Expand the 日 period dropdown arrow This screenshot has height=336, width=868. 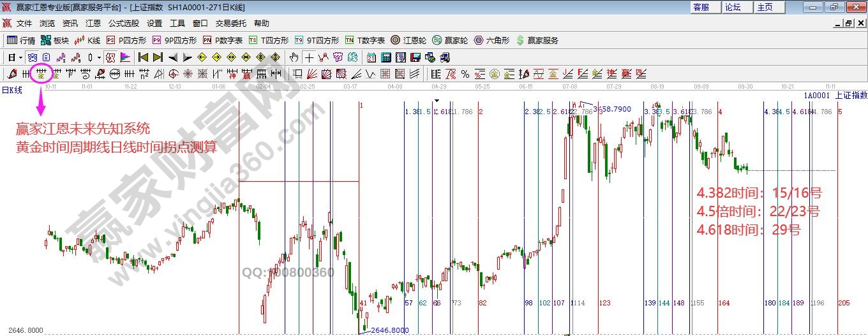(x=20, y=57)
